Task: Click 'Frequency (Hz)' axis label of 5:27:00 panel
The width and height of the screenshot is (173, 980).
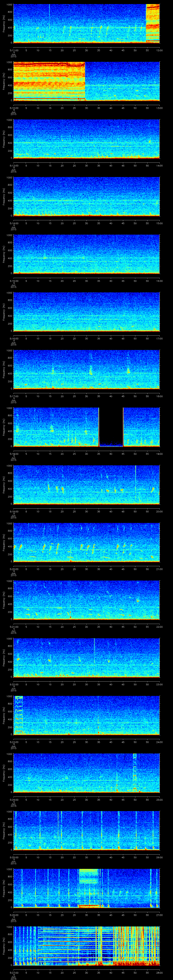Action: tap(4, 946)
